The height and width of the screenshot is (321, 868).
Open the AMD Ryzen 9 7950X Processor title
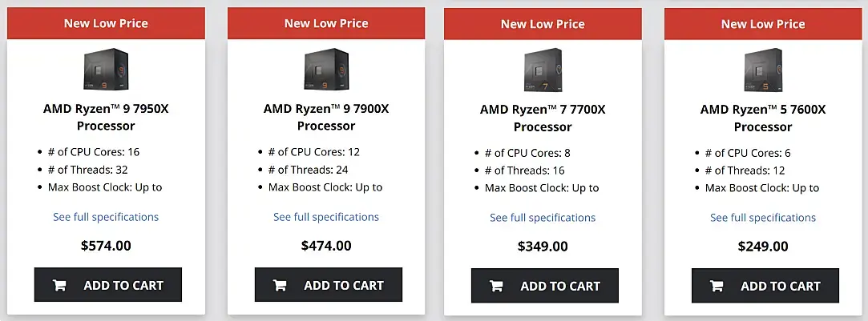tap(106, 117)
